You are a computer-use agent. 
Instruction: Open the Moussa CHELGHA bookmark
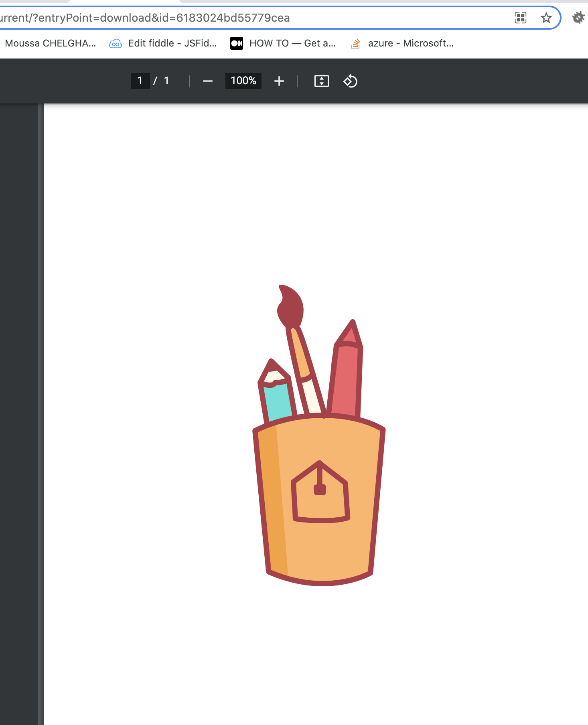[50, 43]
